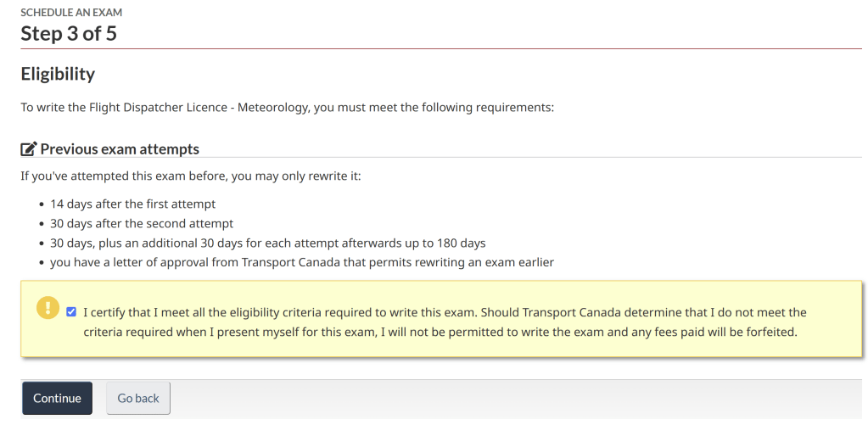Click the 'up to 180 days' bullet item
The image size is (868, 425).
[x=267, y=243]
